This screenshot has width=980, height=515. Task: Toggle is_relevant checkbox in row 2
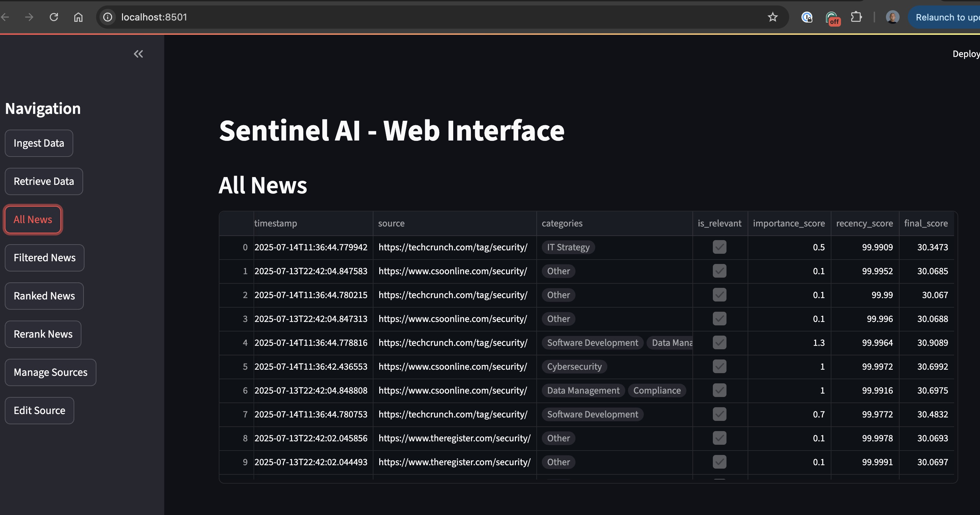719,295
